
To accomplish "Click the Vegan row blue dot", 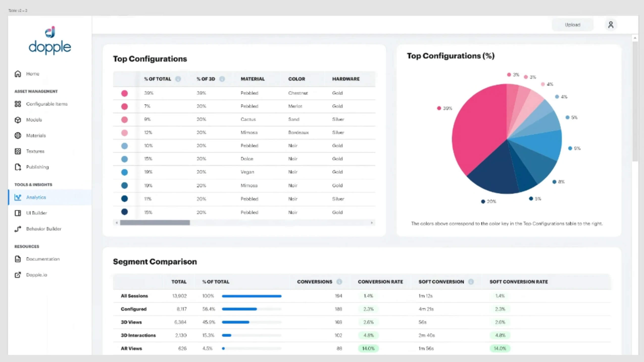I will click(x=125, y=172).
